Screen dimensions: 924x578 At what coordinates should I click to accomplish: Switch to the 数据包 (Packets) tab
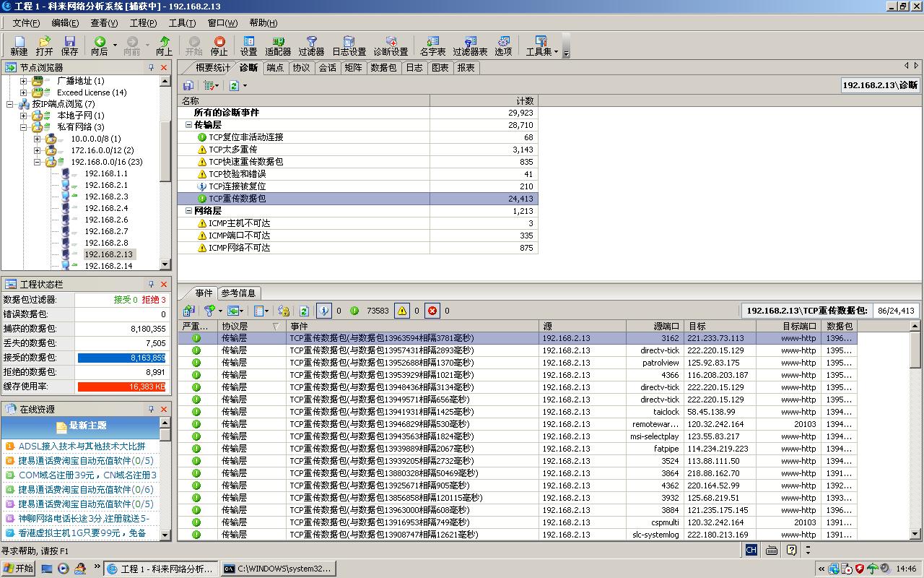pyautogui.click(x=383, y=68)
